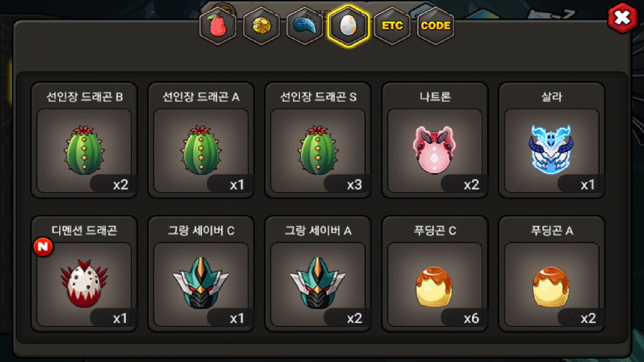Click the x3 count on 선인장 드래곤 S

pyautogui.click(x=354, y=185)
